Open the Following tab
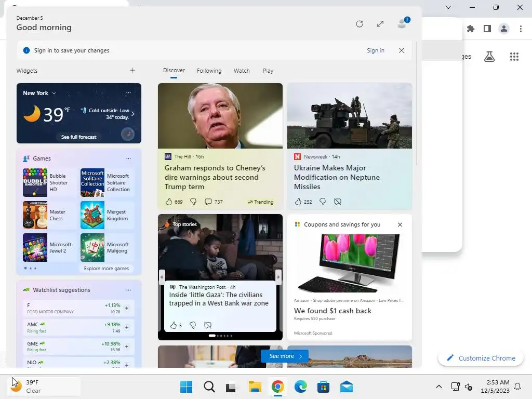Viewport: 532px width, 399px height. [209, 71]
